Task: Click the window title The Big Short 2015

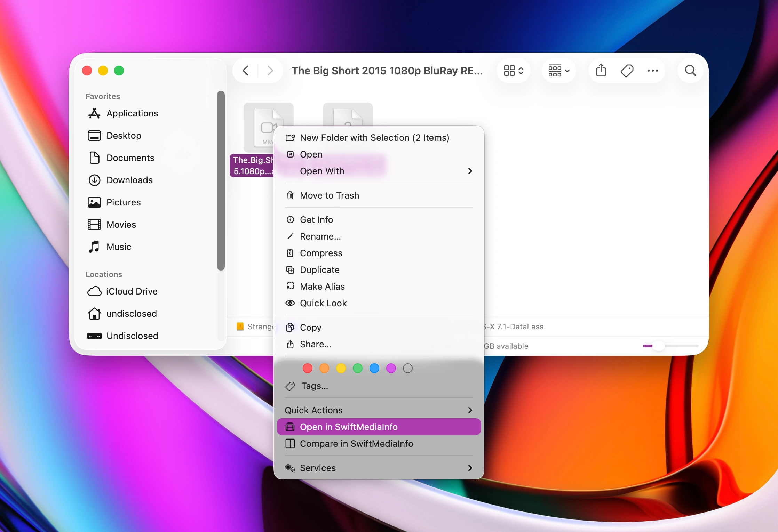Action: pos(387,71)
